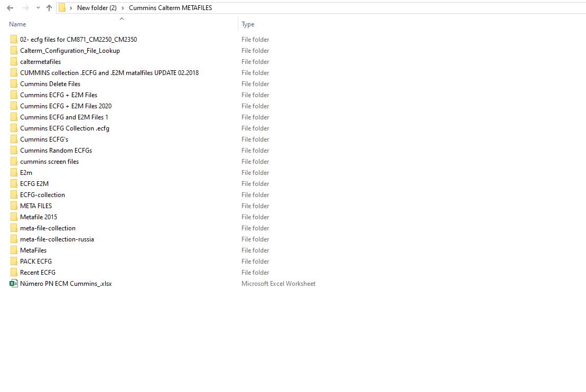Viewport: 586px width, 392px height.
Task: Select the E2m folder icon
Action: coord(14,173)
